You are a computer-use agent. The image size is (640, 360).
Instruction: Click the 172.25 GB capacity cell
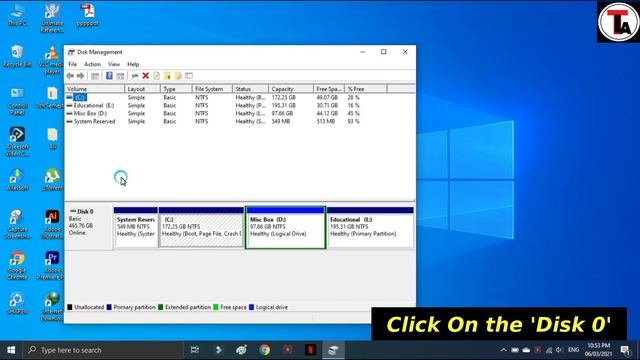284,98
